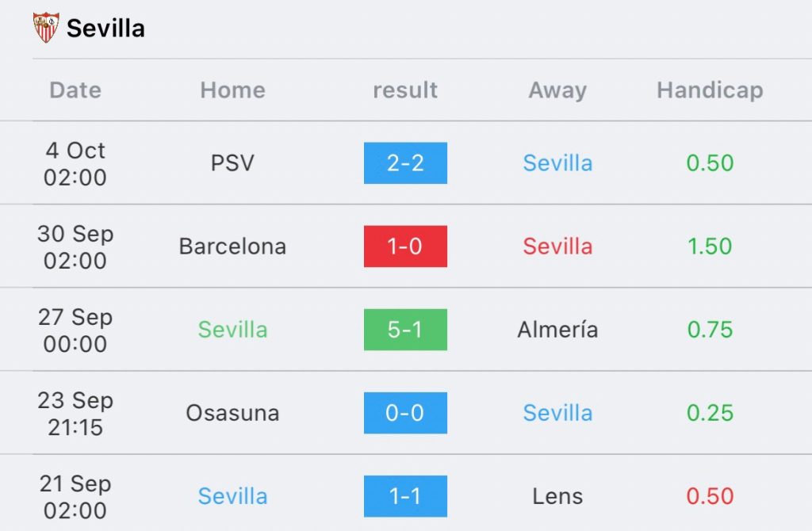Screen dimensions: 812x531
Task: Open the 0-0 Osasuna result badge
Action: 405,413
